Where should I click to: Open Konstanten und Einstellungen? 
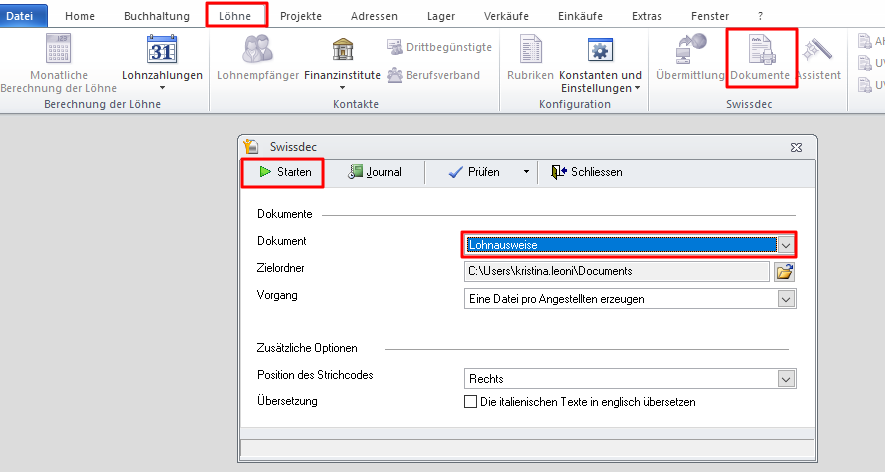tap(600, 51)
